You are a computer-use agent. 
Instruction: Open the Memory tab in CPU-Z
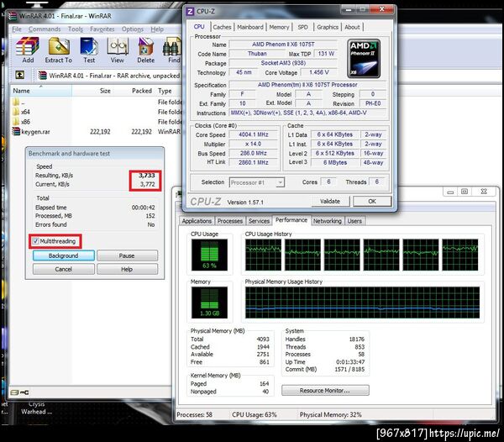[279, 27]
